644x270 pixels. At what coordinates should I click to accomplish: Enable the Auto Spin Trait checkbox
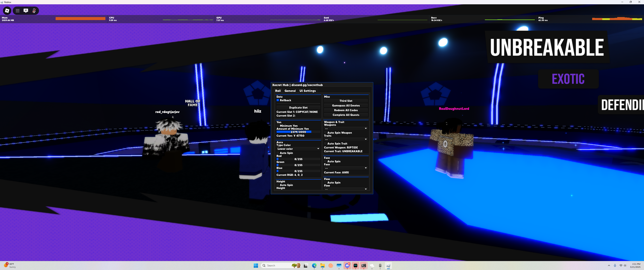[325, 143]
